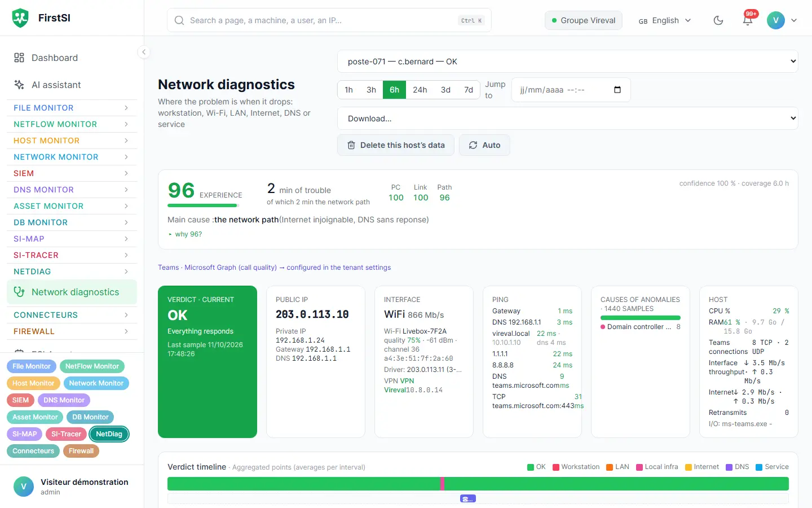The image size is (812, 508).
Task: Click the search magnifier icon
Action: tap(179, 20)
